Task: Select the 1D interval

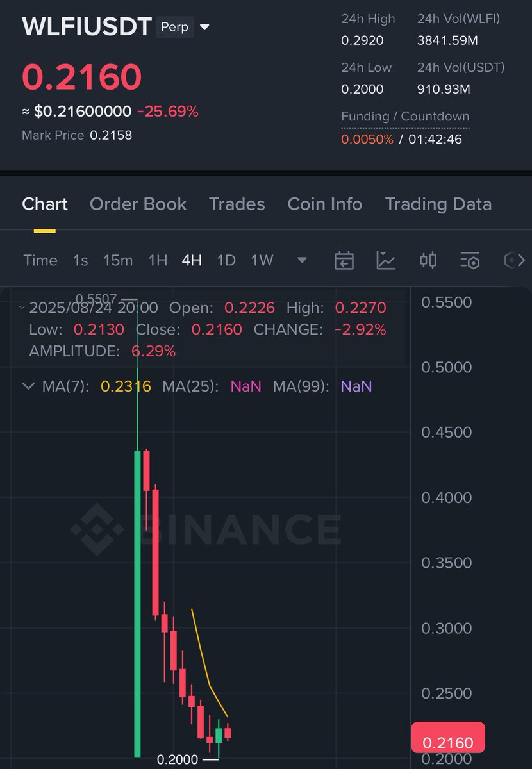Action: 226,260
